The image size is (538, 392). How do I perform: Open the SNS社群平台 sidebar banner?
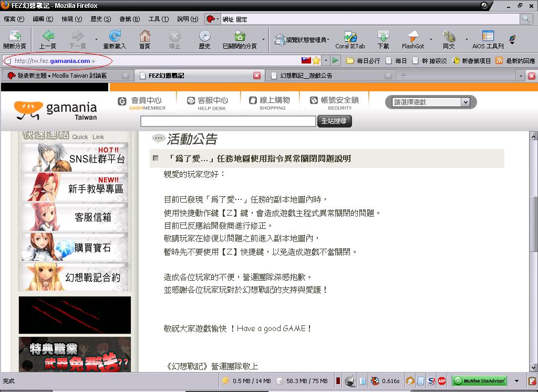(x=74, y=157)
